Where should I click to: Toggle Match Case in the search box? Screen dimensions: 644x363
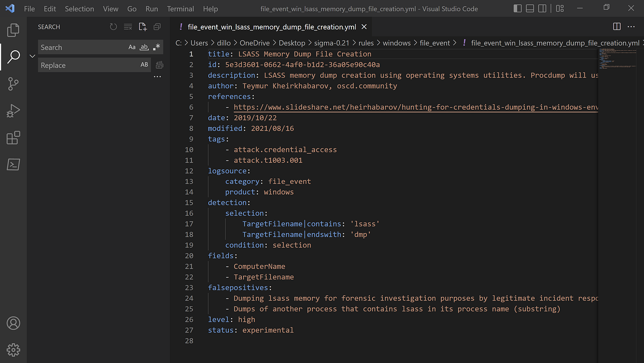(x=132, y=47)
